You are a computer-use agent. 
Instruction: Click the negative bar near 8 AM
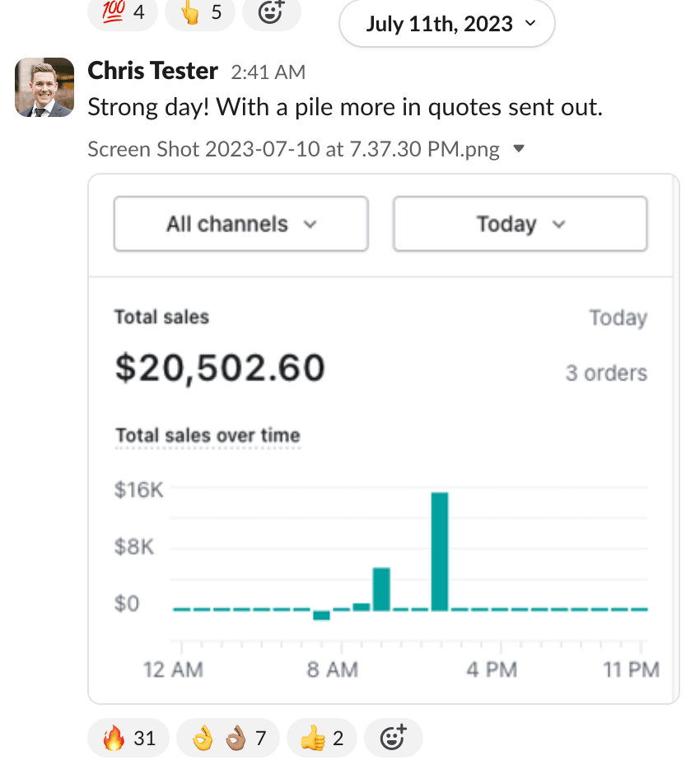pyautogui.click(x=321, y=615)
